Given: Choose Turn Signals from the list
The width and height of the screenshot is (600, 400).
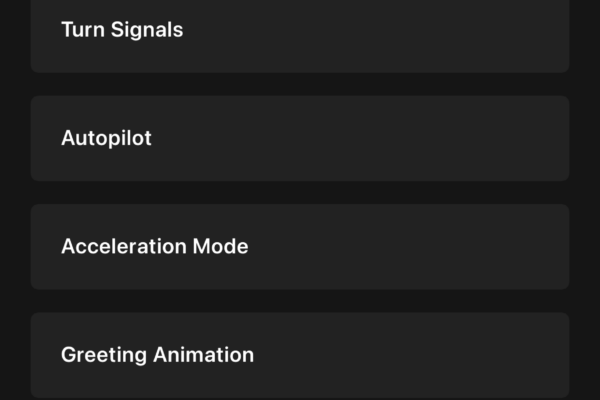Looking at the screenshot, I should [300, 32].
